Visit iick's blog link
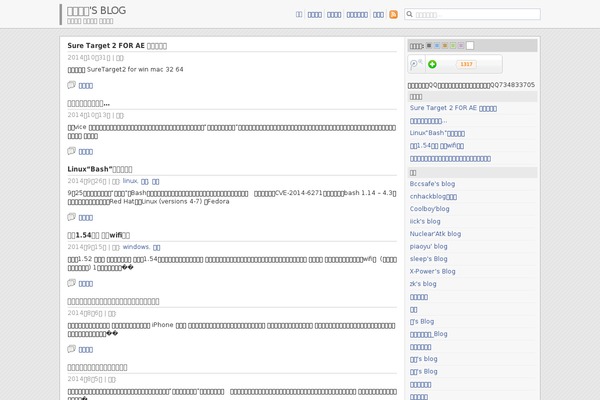This screenshot has height=400, width=600. coord(425,221)
